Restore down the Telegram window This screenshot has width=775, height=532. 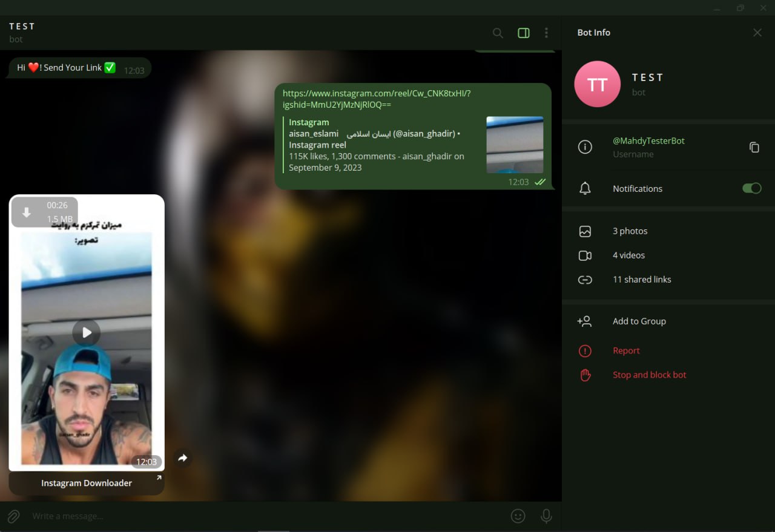740,8
